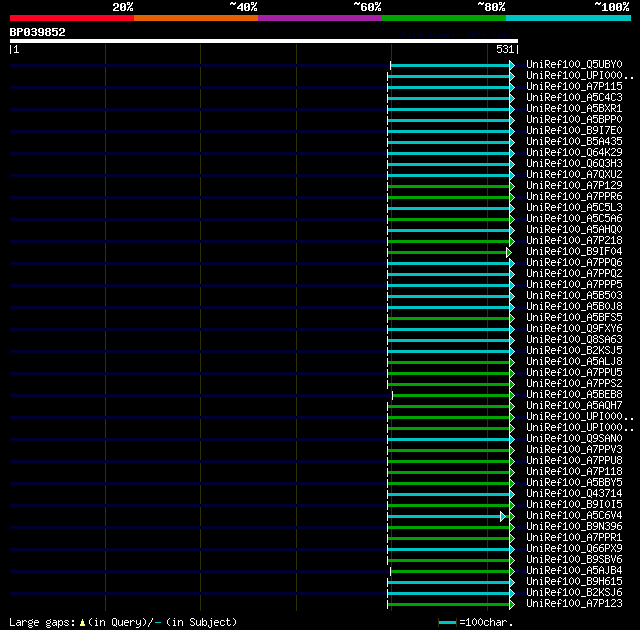Viewport: 640px width, 630px height.
Task: Select the UniRef100_Q64K29 label
Action: (x=574, y=153)
